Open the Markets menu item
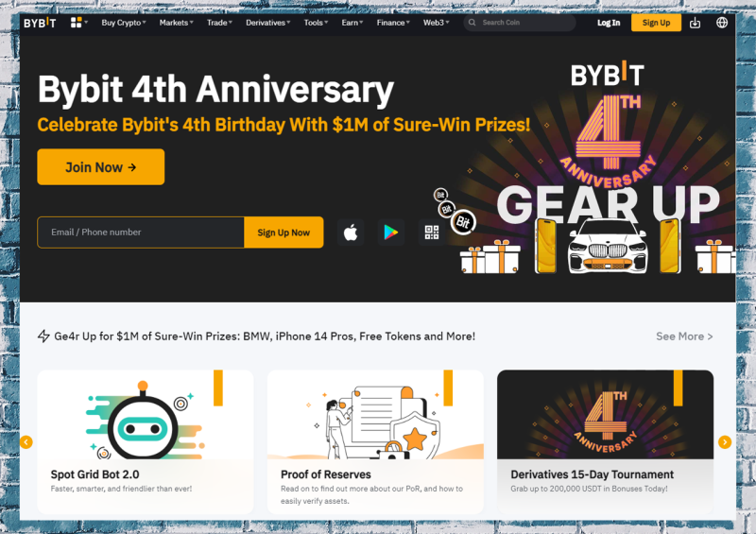 177,23
